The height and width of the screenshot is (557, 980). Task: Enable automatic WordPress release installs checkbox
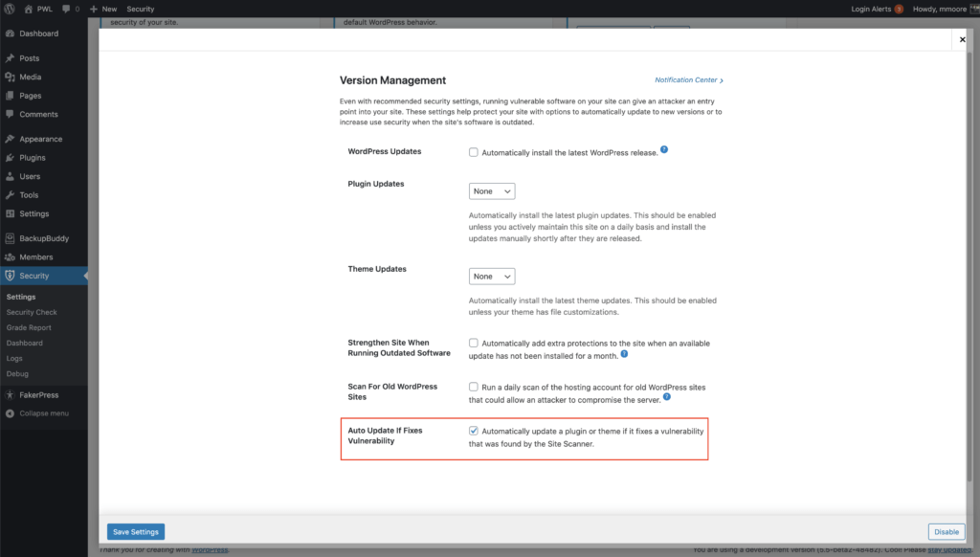click(474, 152)
